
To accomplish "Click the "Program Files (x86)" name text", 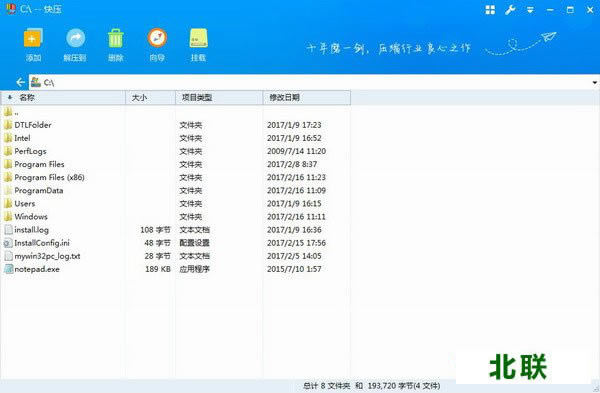I will click(x=49, y=177).
